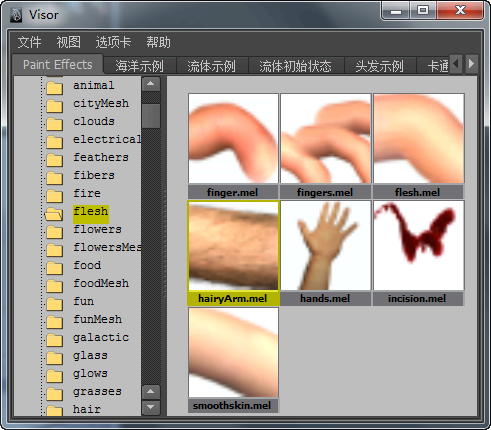
Task: Select the open flesh folder icon
Action: pos(54,213)
